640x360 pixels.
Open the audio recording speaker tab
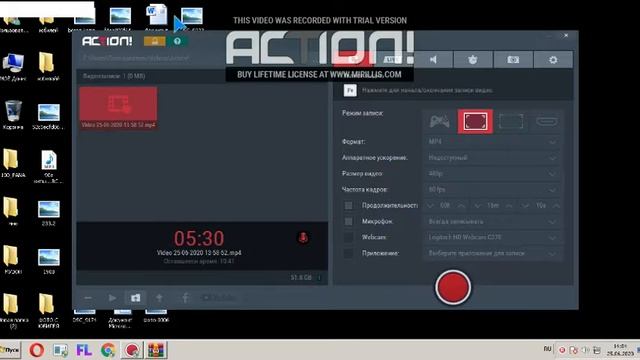(x=433, y=60)
